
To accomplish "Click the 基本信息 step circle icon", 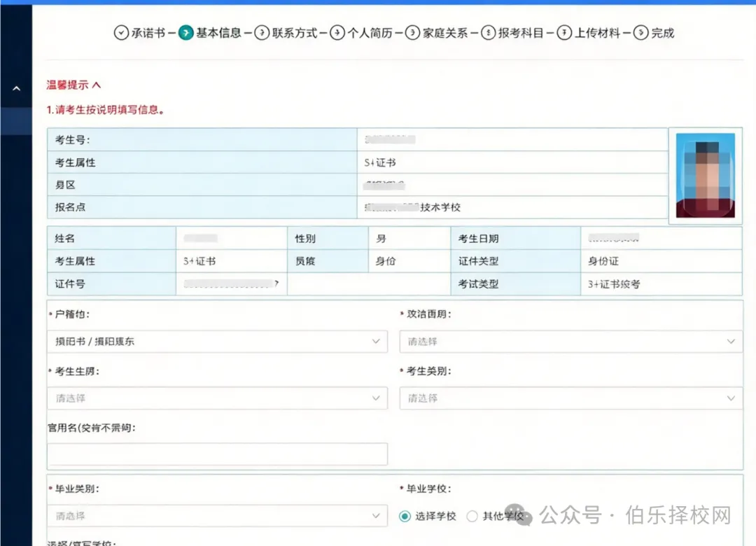I will click(185, 33).
